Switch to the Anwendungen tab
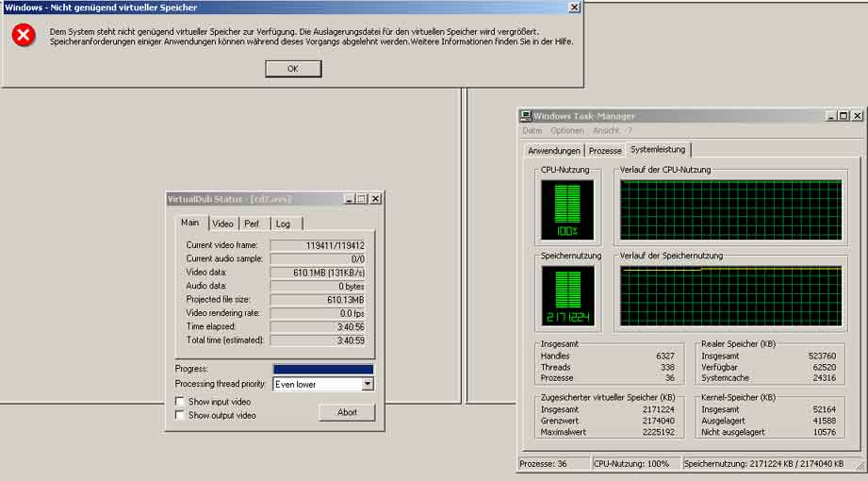The height and width of the screenshot is (481, 868). [553, 151]
